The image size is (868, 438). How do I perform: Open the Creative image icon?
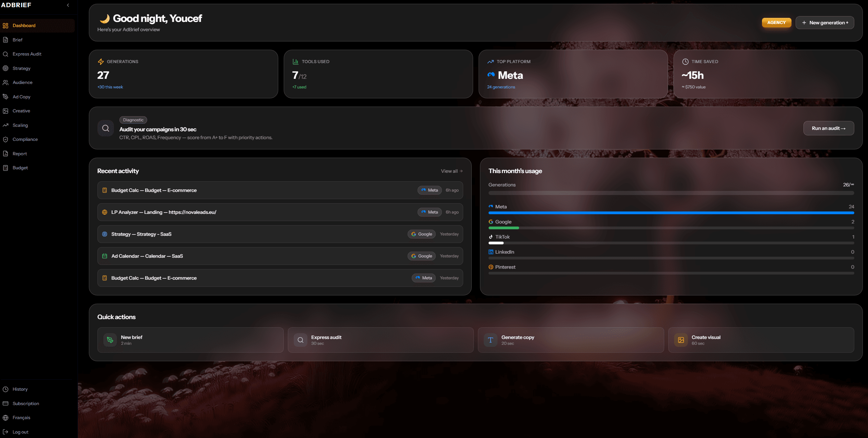(5, 111)
